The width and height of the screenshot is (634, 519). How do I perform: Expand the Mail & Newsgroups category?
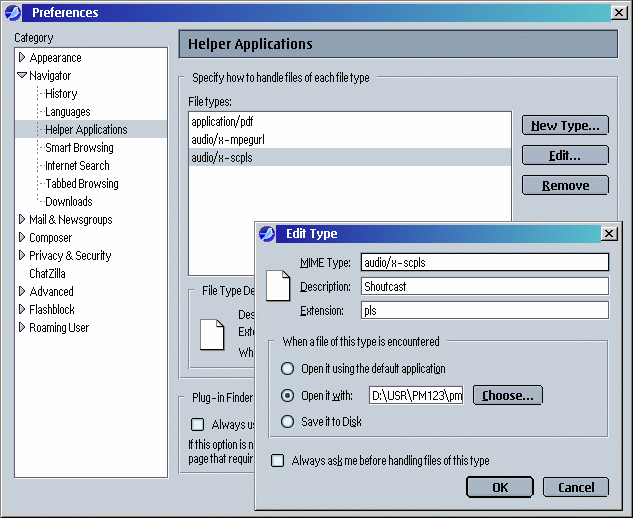click(x=22, y=220)
